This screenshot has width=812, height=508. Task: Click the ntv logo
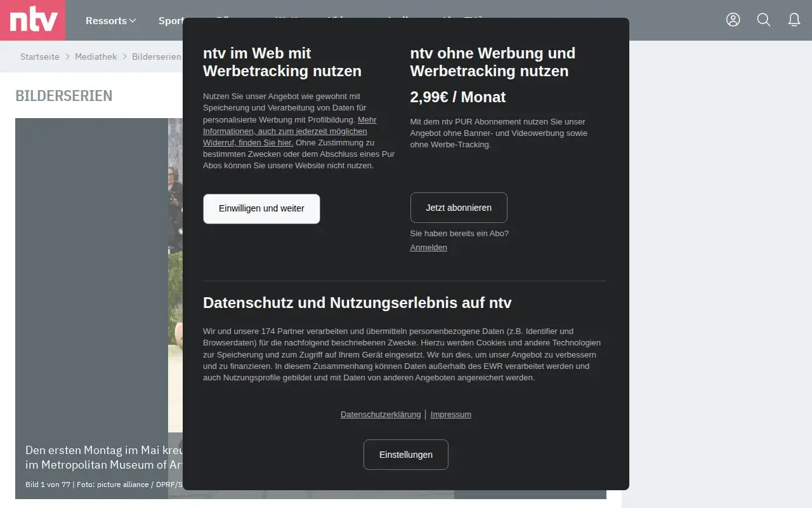33,20
